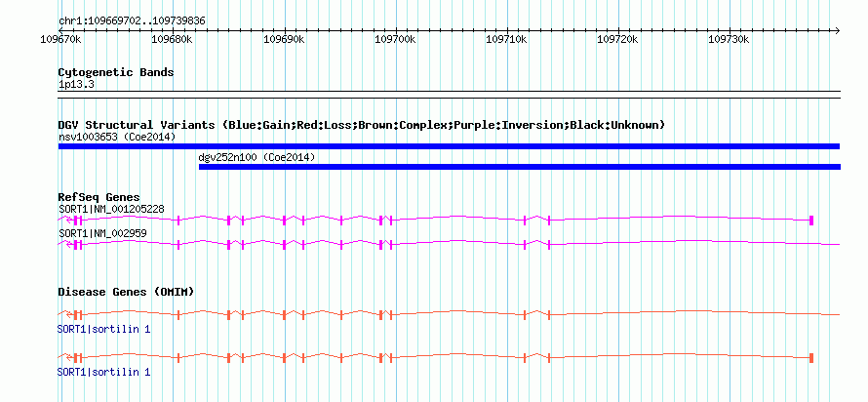The image size is (868, 402).
Task: Open the SORT1|NM_001205228 transcript label
Action: pyautogui.click(x=111, y=209)
